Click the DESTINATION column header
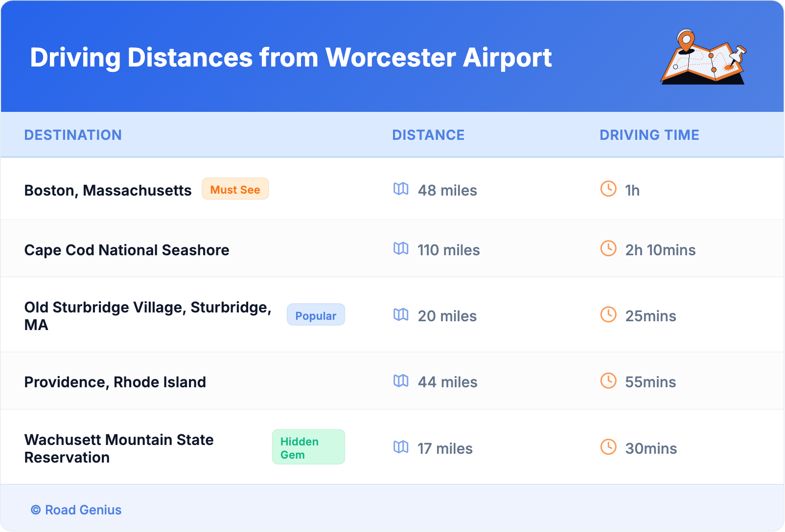Screen dimensions: 785x532 (73, 135)
